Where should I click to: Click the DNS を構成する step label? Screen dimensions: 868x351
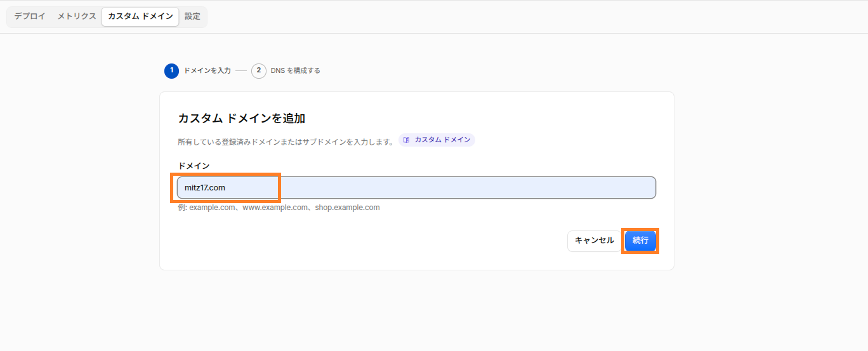296,70
